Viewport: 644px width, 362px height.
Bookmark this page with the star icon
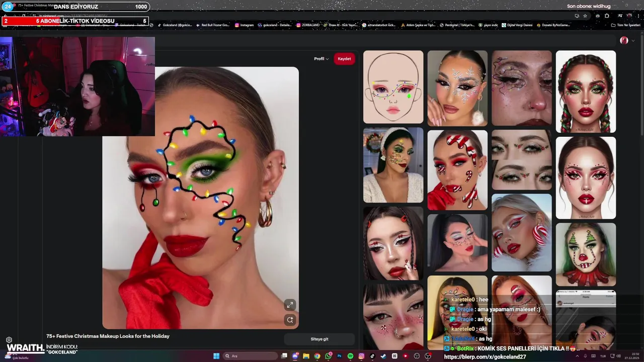pos(585,16)
